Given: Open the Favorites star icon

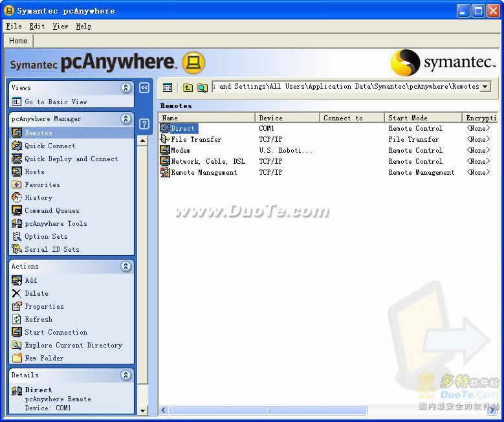Looking at the screenshot, I should [17, 184].
